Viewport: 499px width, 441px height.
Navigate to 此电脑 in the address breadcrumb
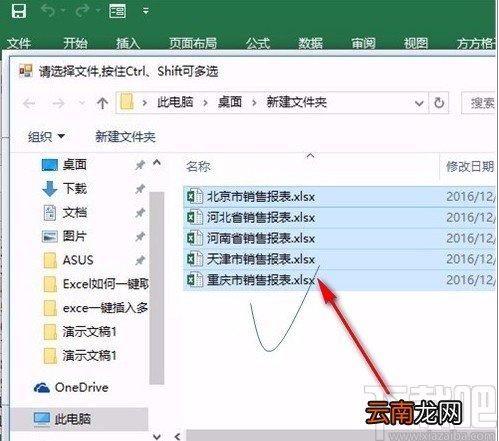pyautogui.click(x=175, y=102)
